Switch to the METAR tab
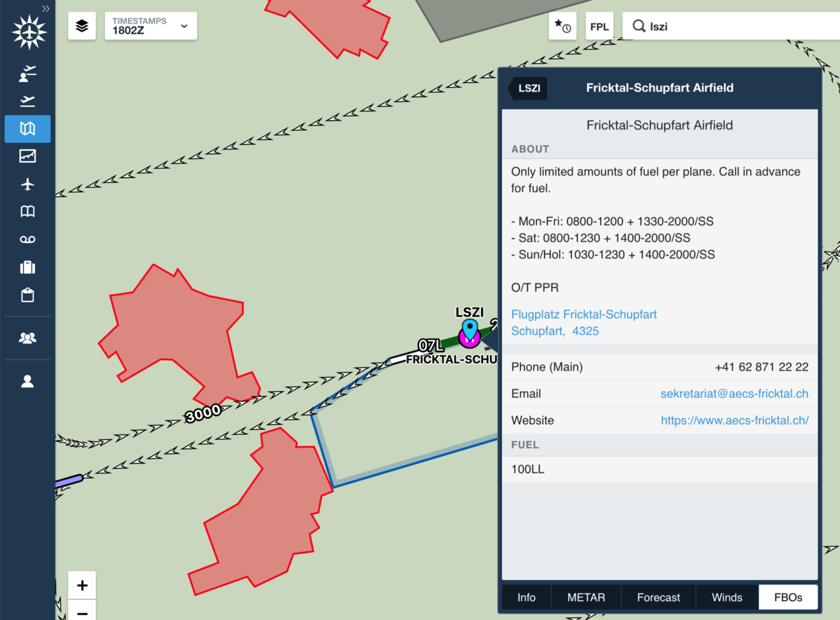Viewport: 840px width, 620px height. (586, 598)
